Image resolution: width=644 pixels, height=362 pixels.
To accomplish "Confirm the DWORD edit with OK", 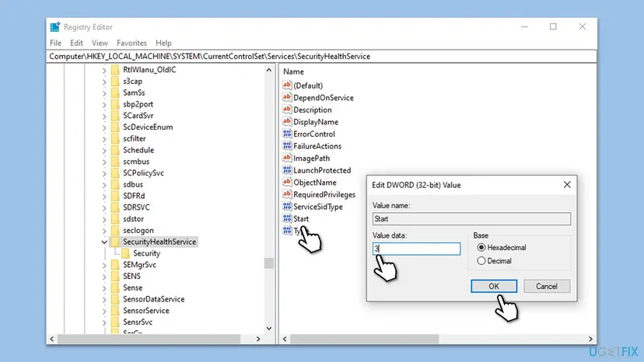I will tap(494, 286).
